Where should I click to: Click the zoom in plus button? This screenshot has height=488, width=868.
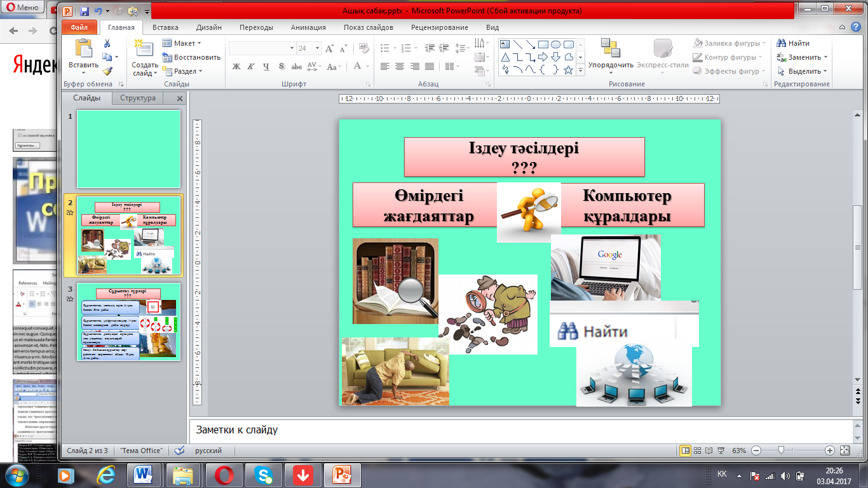829,450
